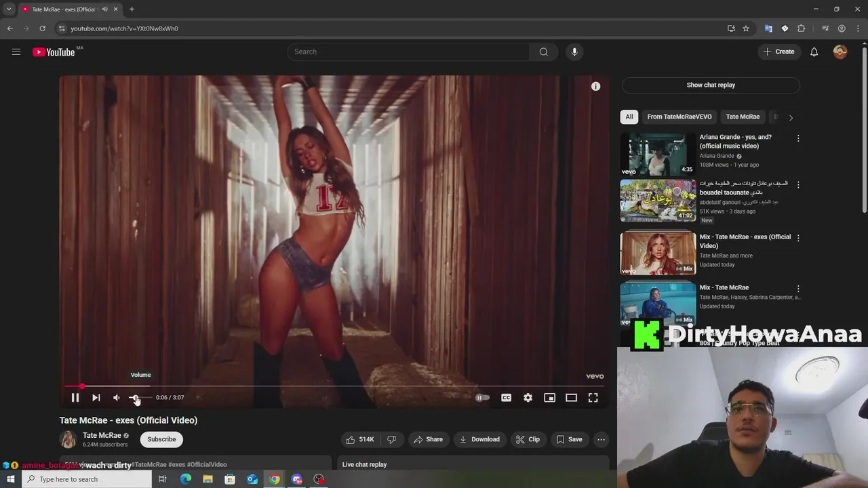Pause the video
The height and width of the screenshot is (488, 868).
coord(75,398)
